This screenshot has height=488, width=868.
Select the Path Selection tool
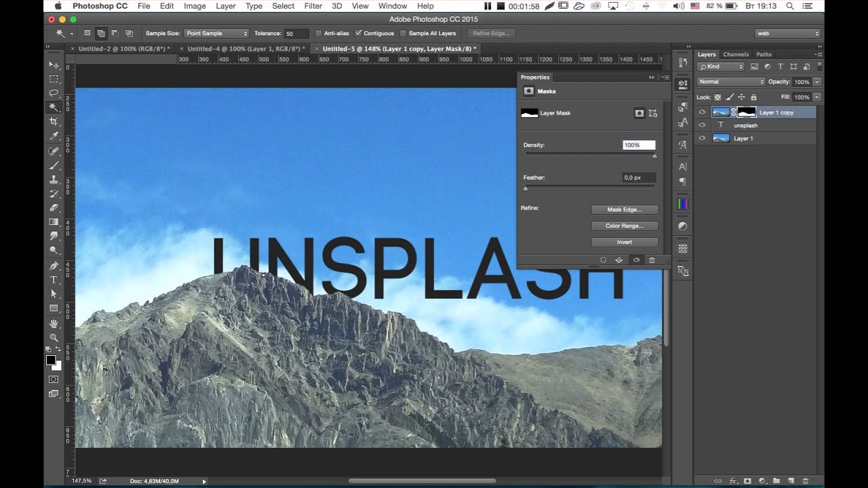click(x=54, y=294)
